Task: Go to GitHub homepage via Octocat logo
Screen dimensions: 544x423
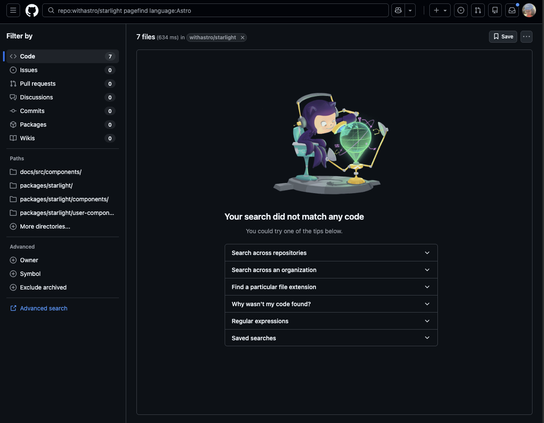Action: pyautogui.click(x=32, y=10)
